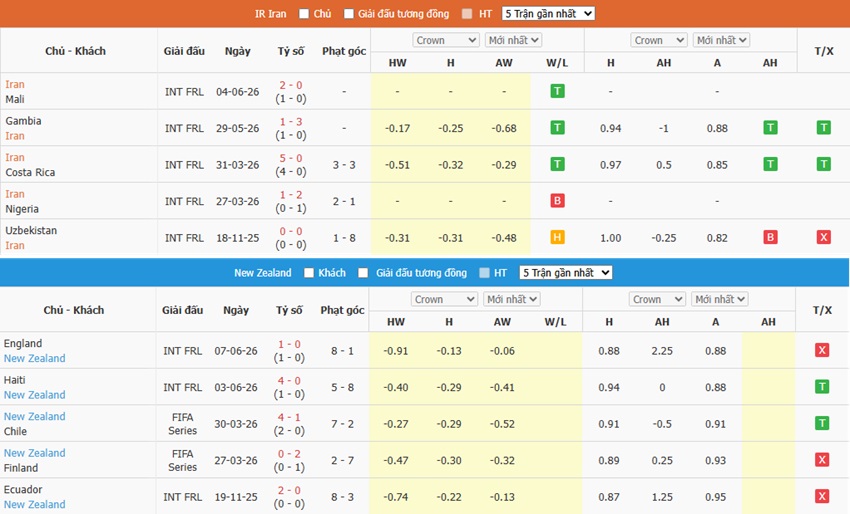The height and width of the screenshot is (514, 850).
Task: Click Mali team name link
Action: [x=15, y=99]
